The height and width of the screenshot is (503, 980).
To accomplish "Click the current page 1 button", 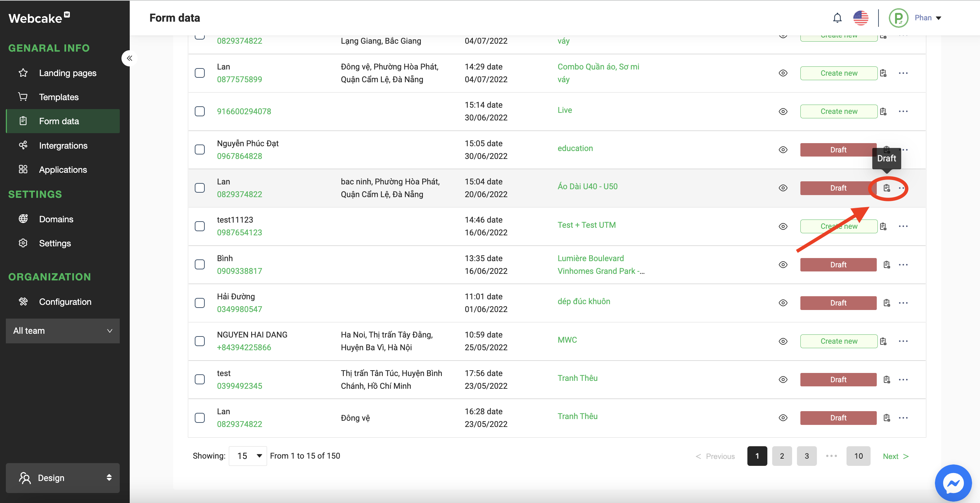I will [x=757, y=456].
